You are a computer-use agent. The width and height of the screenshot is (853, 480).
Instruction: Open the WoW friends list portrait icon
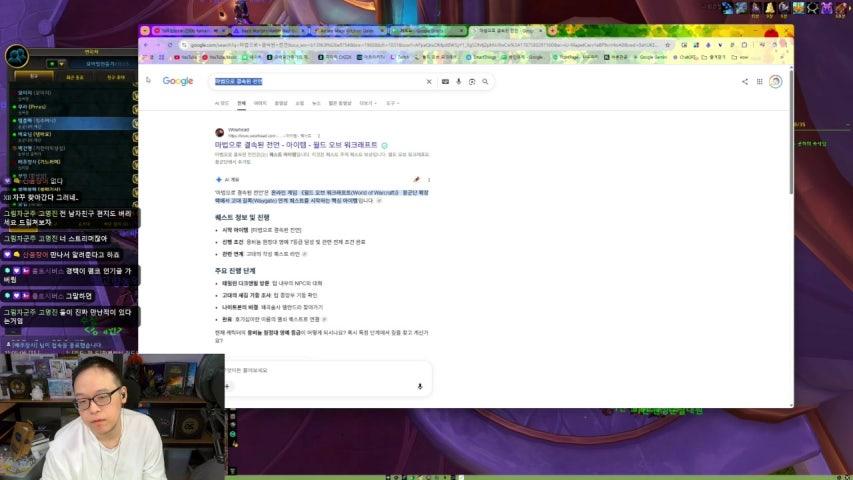(17, 56)
